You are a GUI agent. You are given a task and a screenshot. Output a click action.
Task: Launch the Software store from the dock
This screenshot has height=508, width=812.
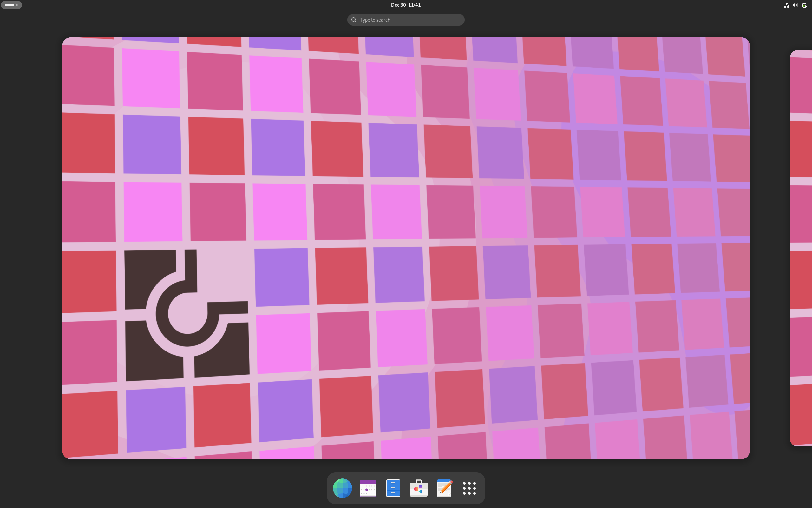(418, 488)
